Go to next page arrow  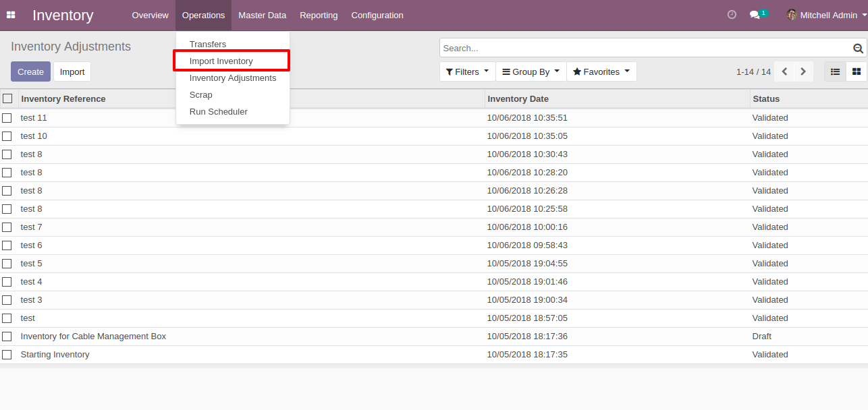click(x=803, y=71)
